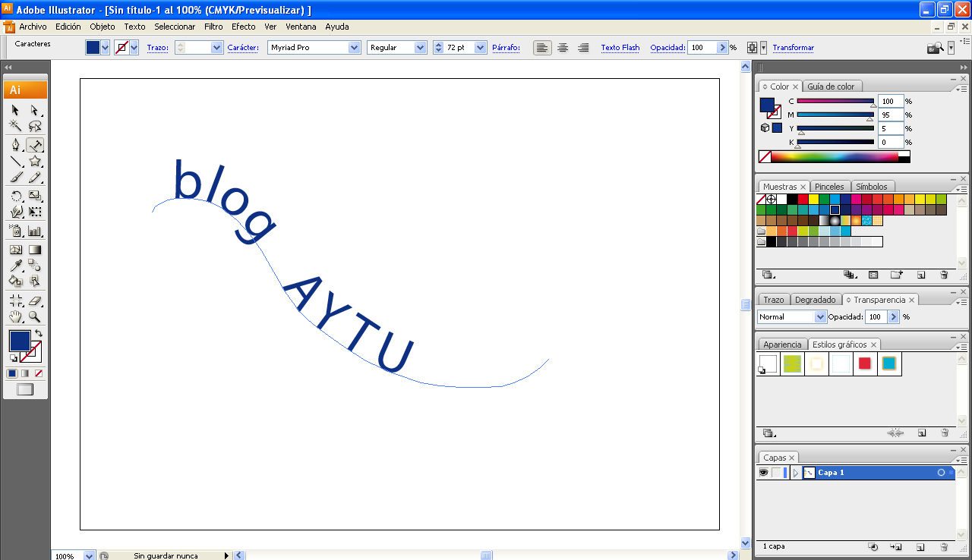Select the Blend tool

click(35, 266)
